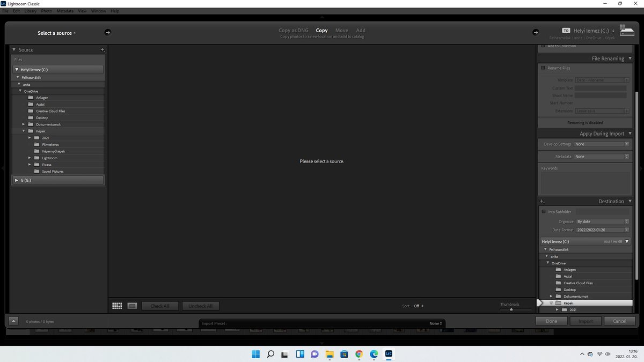Click the source arrow icon beside Select a source
This screenshot has width=644, height=362.
tap(107, 33)
